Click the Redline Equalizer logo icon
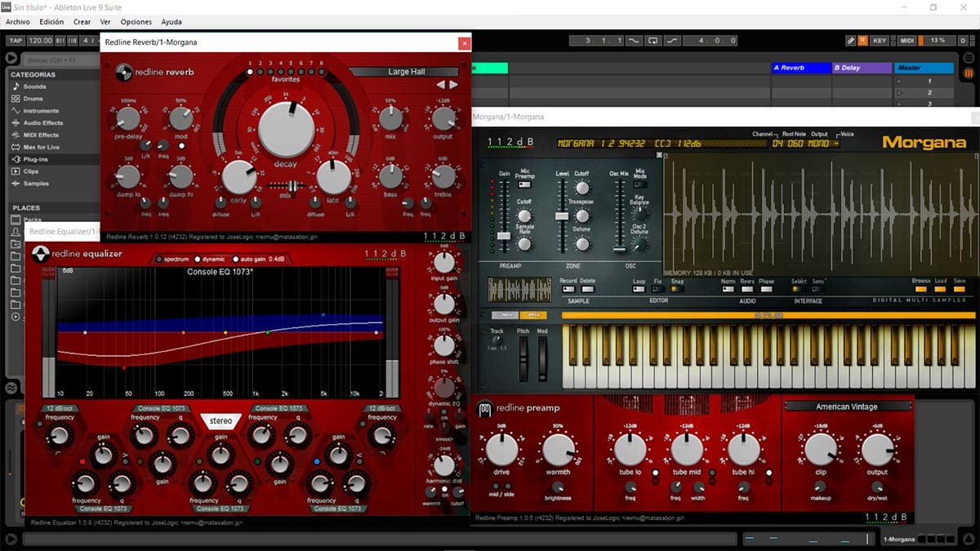The height and width of the screenshot is (551, 980). pyautogui.click(x=41, y=254)
